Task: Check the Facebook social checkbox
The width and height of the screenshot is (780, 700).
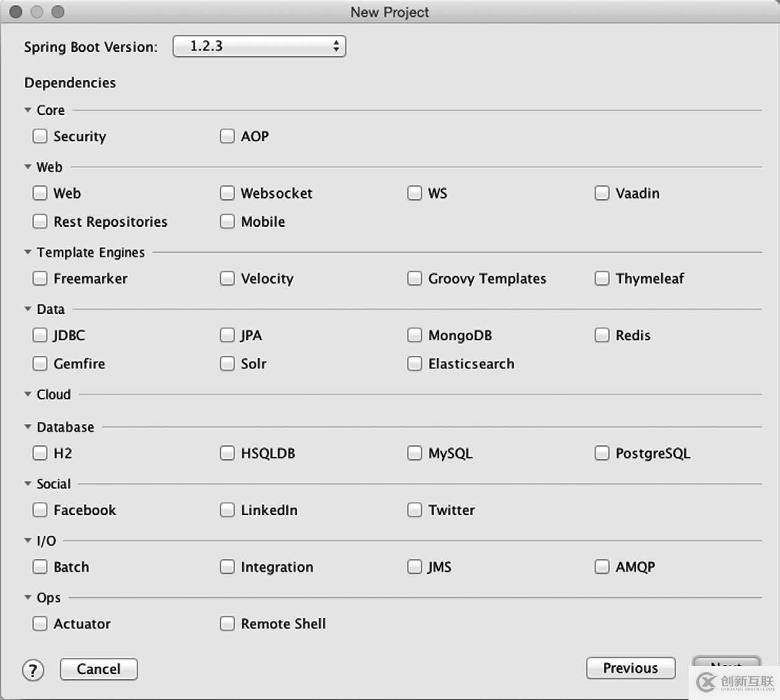Action: (x=40, y=510)
